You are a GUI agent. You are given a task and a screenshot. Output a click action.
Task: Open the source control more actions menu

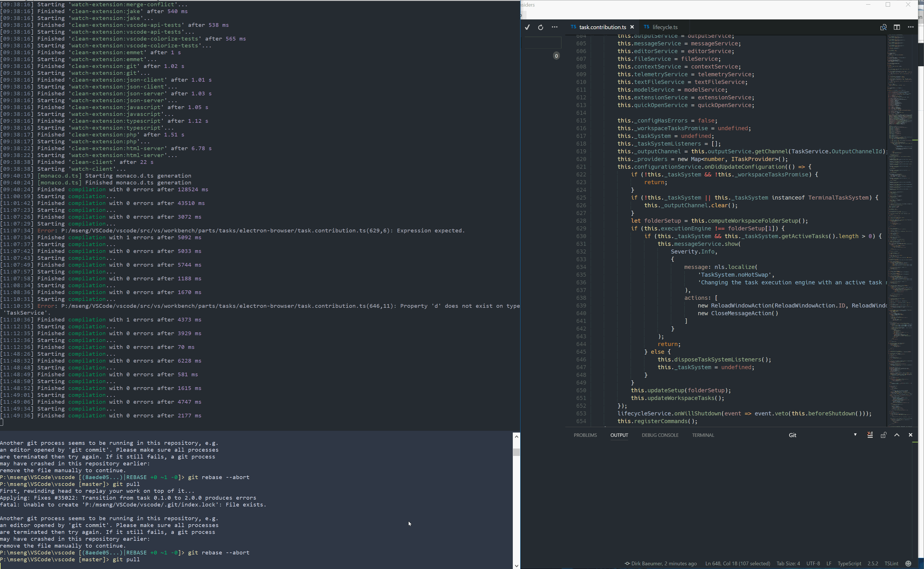[554, 27]
